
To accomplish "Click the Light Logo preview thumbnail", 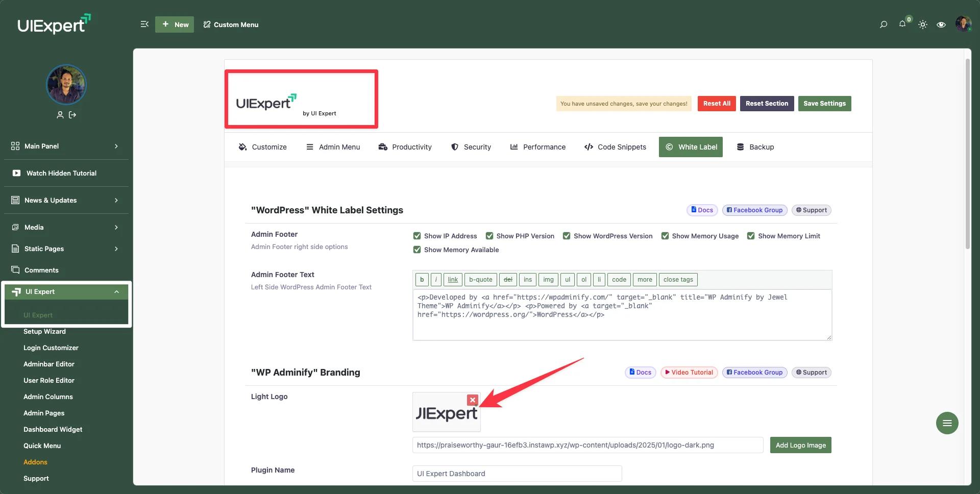I will coord(447,412).
